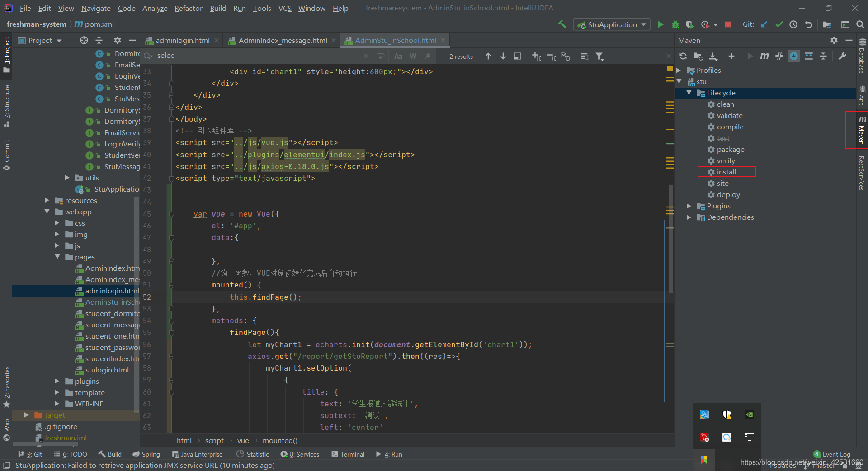
Task: Add Maven project plus icon
Action: tap(731, 56)
